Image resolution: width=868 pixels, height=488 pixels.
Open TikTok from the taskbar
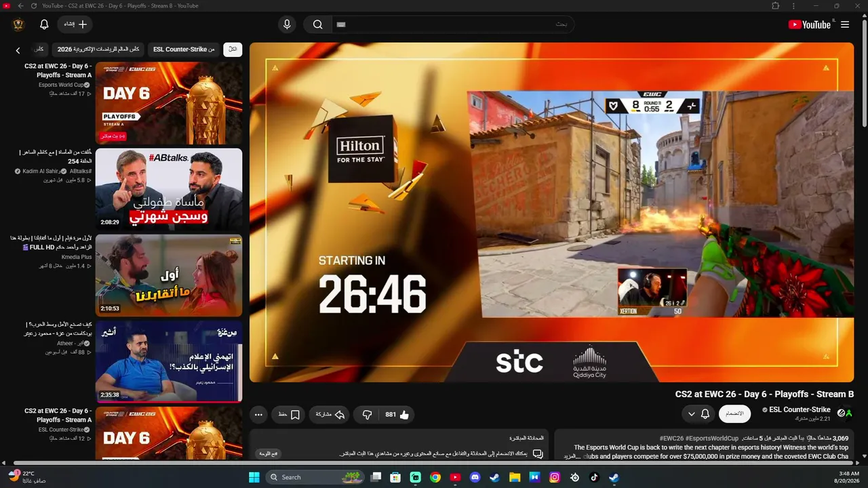[595, 477]
